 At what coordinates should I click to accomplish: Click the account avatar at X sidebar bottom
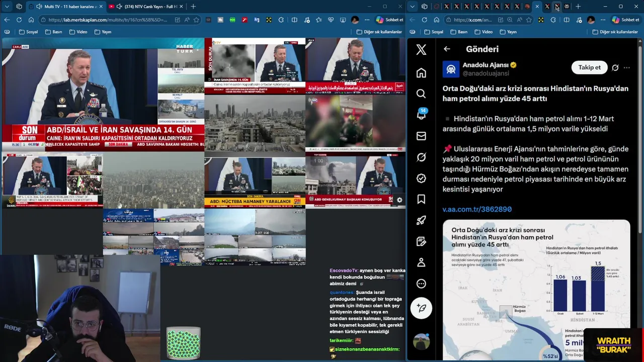click(x=421, y=342)
